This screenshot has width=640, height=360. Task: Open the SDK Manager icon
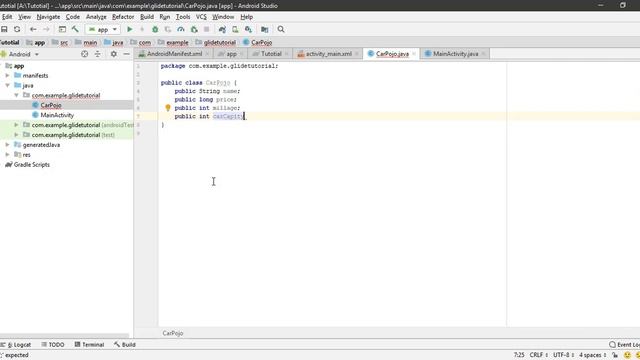point(248,29)
